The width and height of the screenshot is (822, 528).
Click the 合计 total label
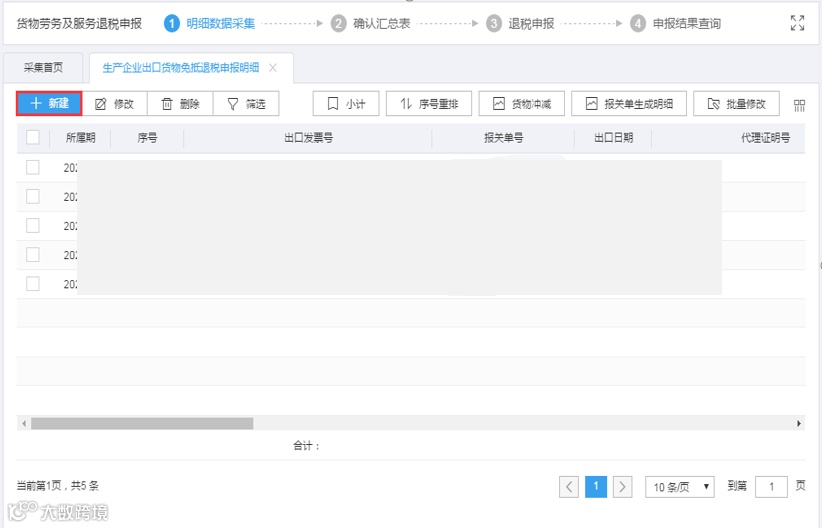click(306, 446)
